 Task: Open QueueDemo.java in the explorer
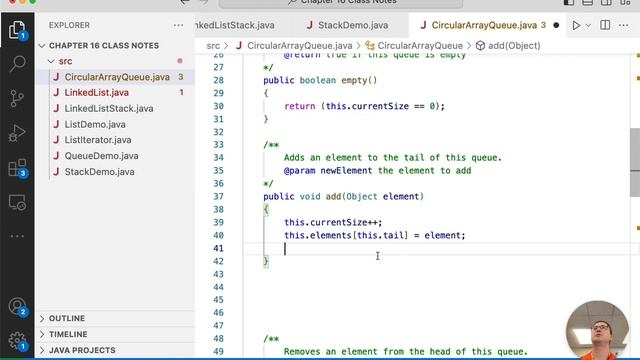coord(101,156)
